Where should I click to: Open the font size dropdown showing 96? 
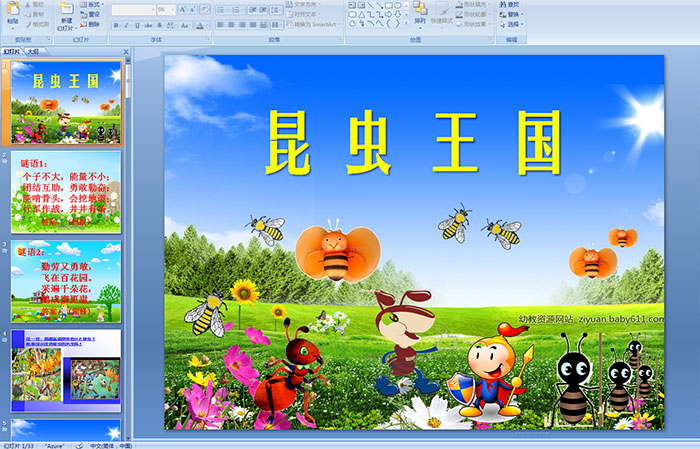click(166, 10)
